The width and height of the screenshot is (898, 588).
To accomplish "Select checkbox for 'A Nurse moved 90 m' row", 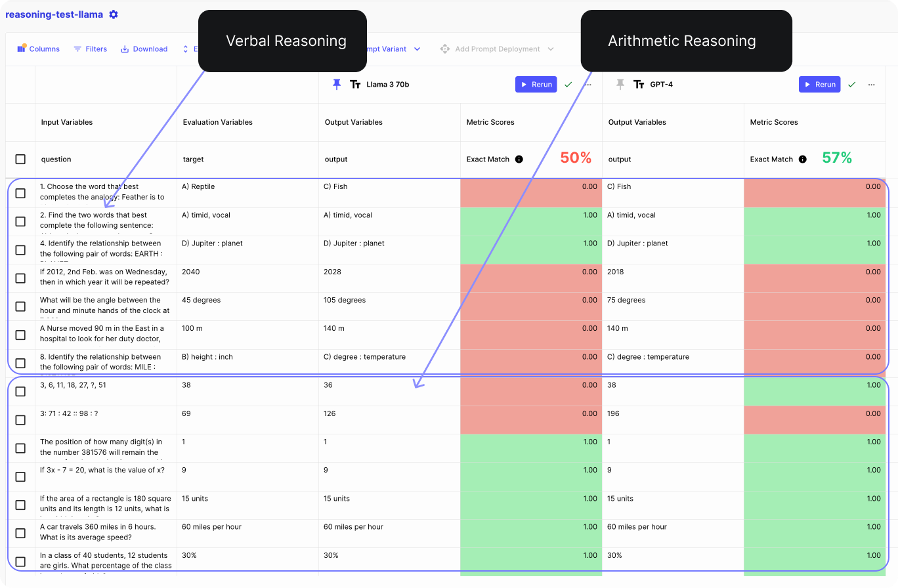I will pyautogui.click(x=20, y=335).
